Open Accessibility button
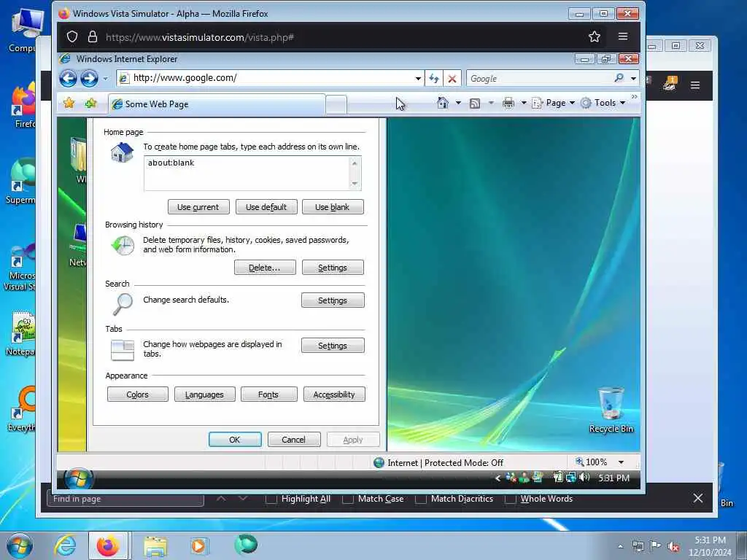Viewport: 747px width, 560px height. (334, 394)
